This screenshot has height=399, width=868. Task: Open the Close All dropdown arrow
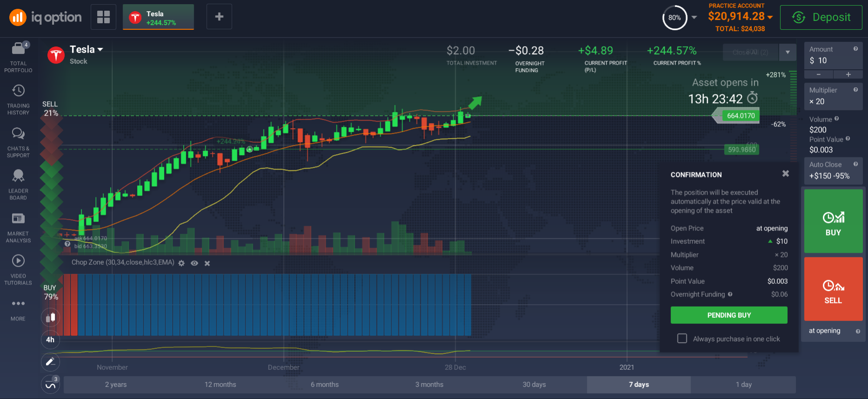pos(788,52)
